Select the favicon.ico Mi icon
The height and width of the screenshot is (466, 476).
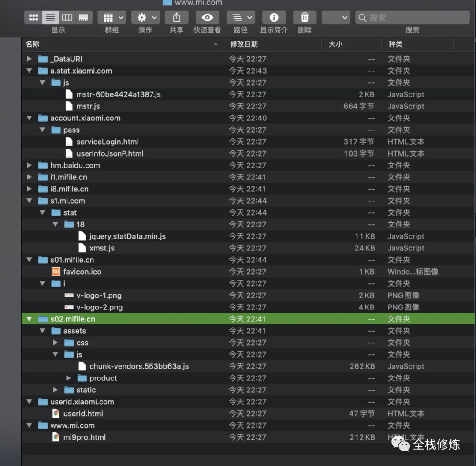click(56, 272)
